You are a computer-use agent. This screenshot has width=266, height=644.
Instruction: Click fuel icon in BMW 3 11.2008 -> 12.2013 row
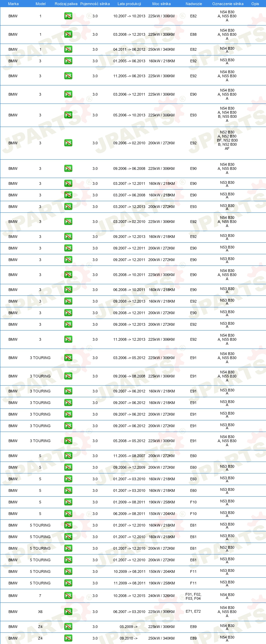[x=68, y=339]
